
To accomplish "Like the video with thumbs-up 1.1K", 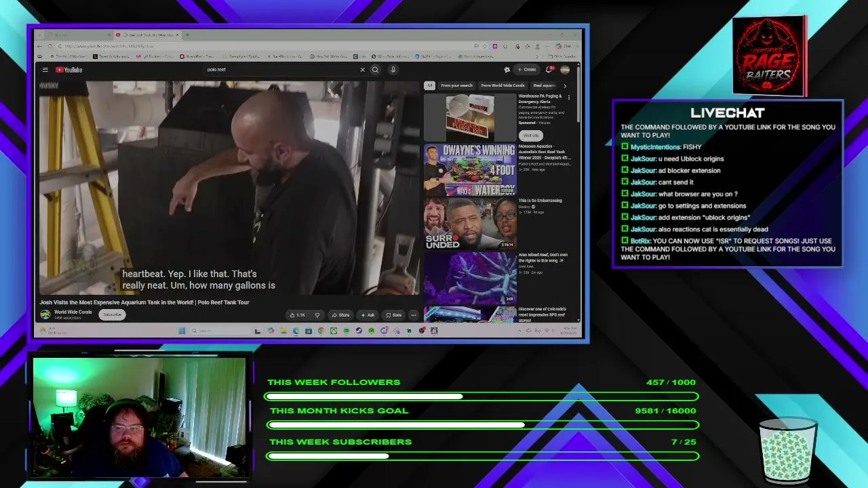I will coord(298,315).
